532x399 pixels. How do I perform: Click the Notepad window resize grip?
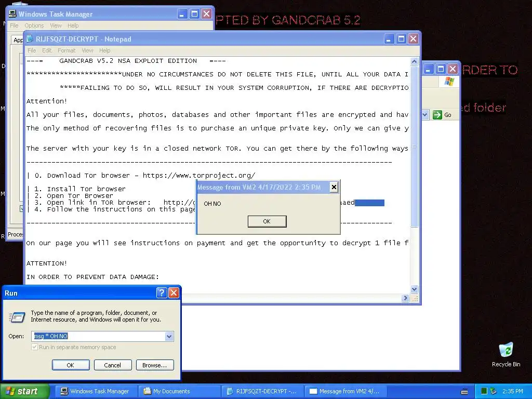[415, 298]
